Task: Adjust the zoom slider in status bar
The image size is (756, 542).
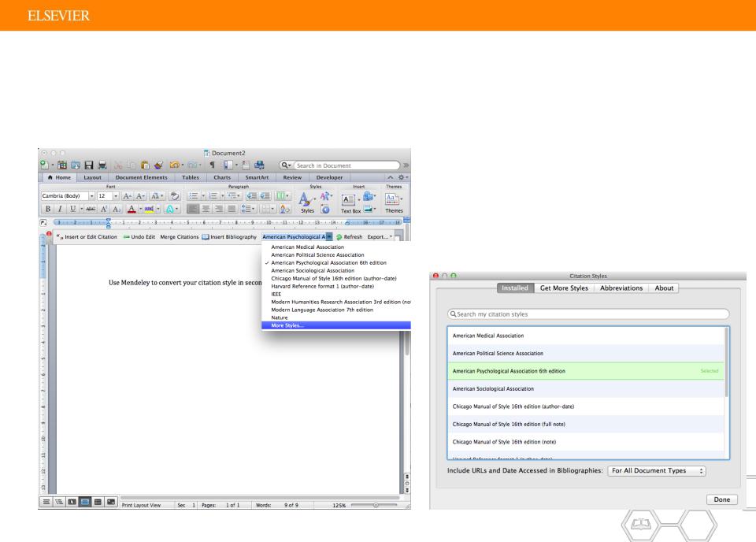Action: 375,505
